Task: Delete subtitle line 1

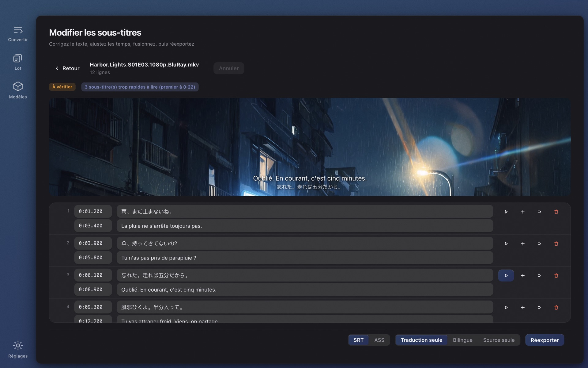Action: (556, 212)
